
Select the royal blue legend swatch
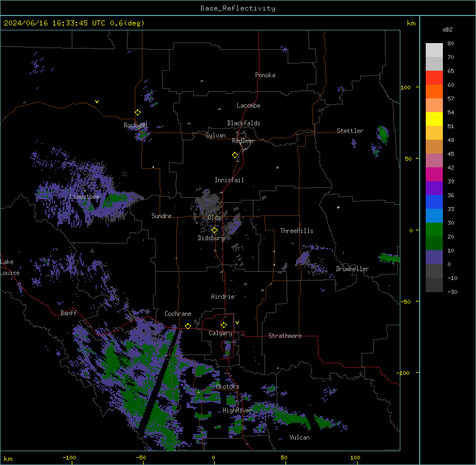[x=434, y=202]
